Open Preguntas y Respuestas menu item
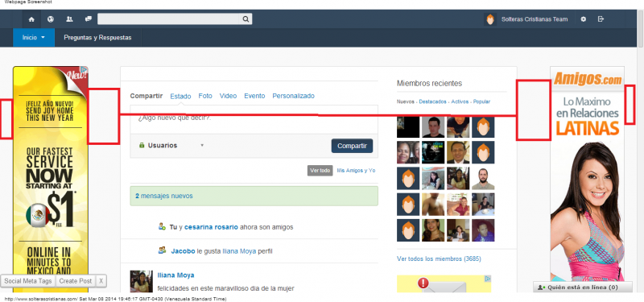 tap(97, 37)
